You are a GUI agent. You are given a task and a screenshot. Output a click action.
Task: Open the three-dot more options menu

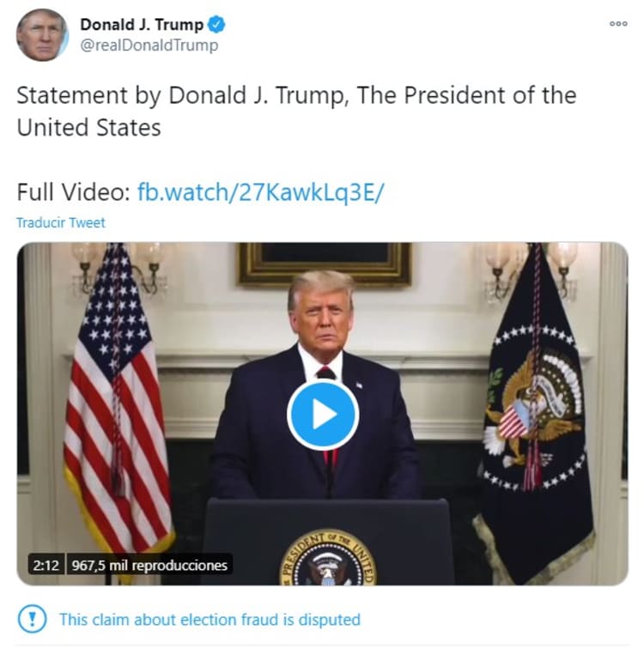pyautogui.click(x=618, y=24)
